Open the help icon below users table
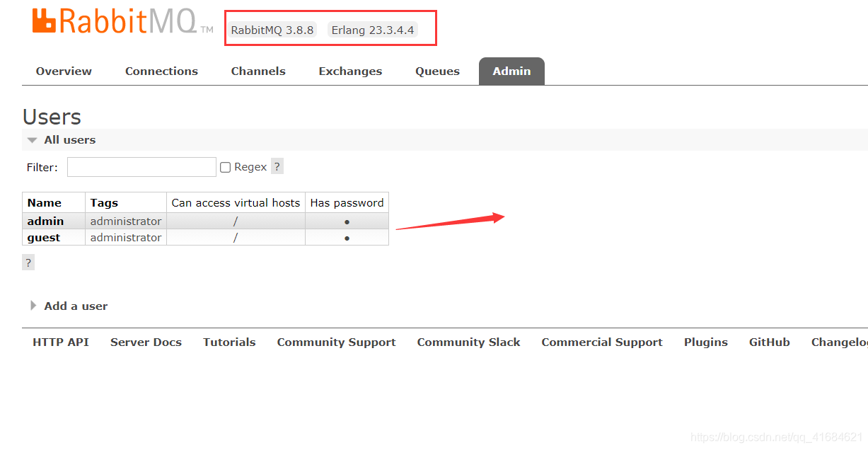Screen dimensions: 868x450 click(28, 262)
